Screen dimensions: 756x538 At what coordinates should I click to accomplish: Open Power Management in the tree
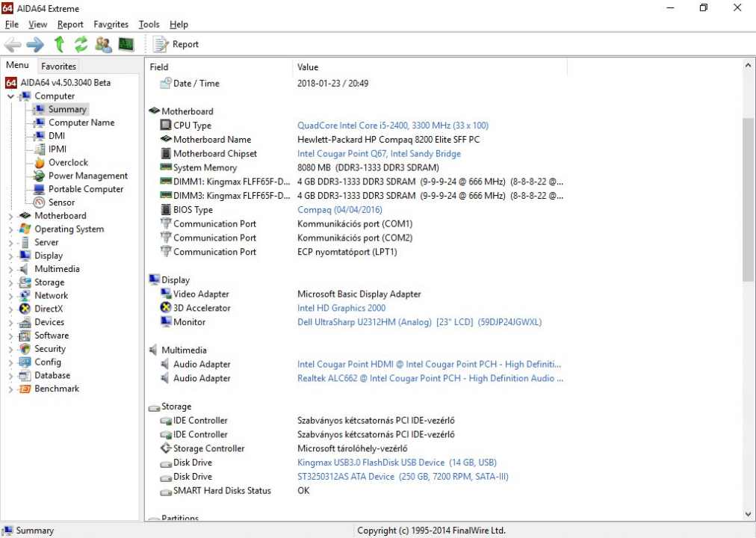(87, 176)
